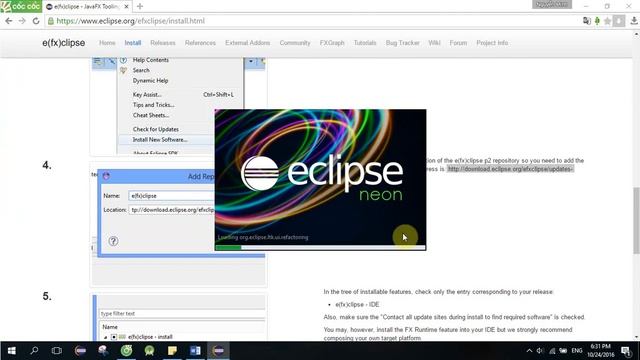Viewport: 640px width, 360px height.
Task: Click the volume speaker tray icon
Action: [x=540, y=351]
